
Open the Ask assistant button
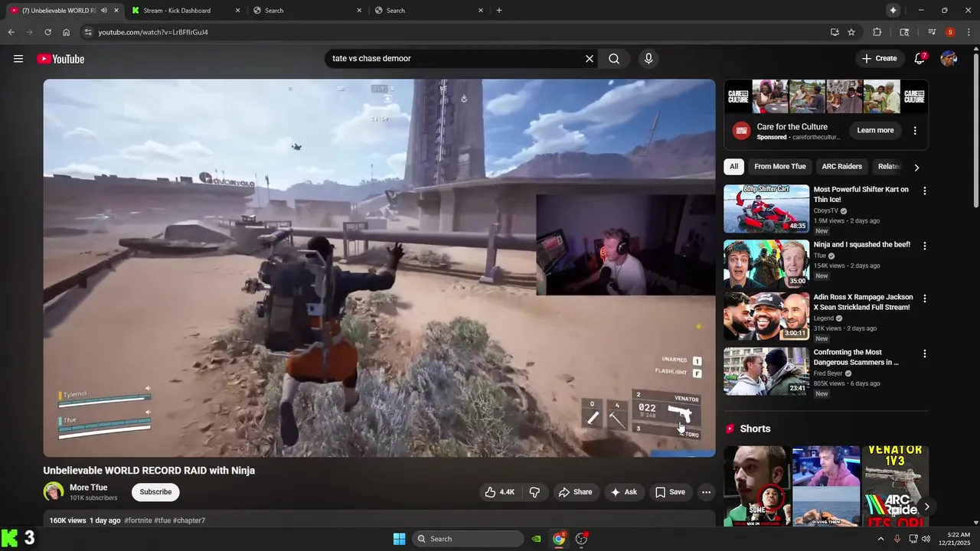[x=623, y=492]
